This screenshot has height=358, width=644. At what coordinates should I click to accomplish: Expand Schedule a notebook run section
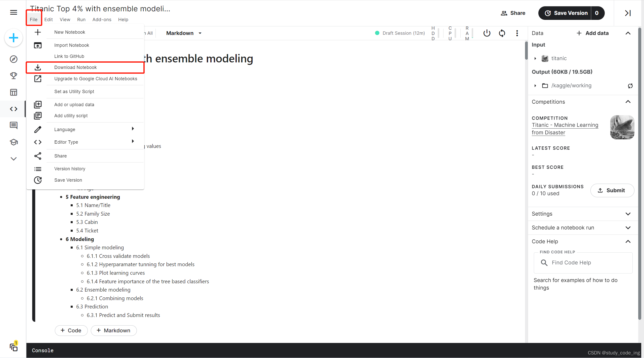(x=628, y=228)
